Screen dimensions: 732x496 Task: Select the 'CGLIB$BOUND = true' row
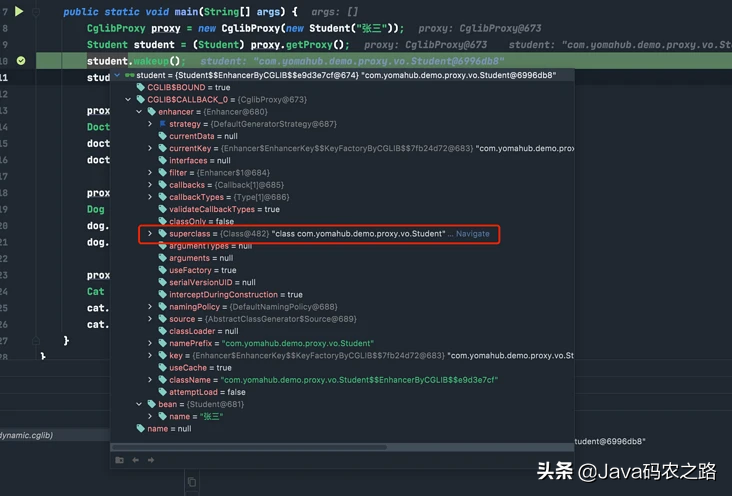coord(342,87)
